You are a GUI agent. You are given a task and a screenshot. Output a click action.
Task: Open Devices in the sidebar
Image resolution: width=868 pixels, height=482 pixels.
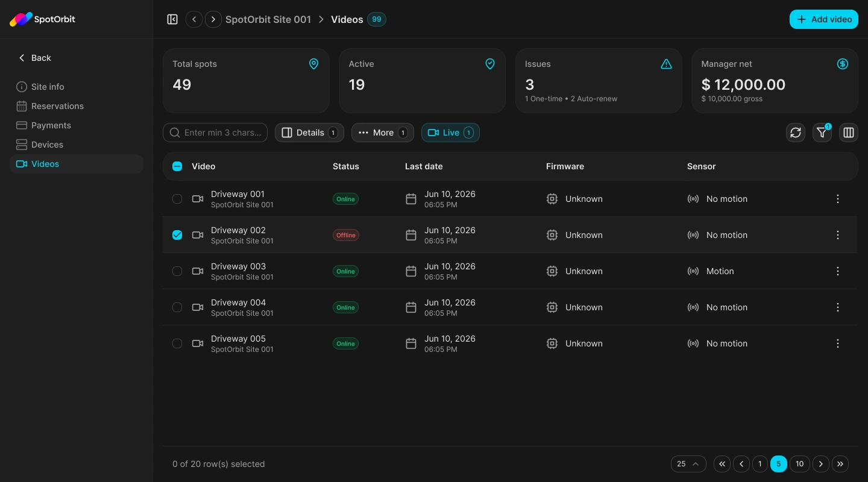click(x=77, y=145)
